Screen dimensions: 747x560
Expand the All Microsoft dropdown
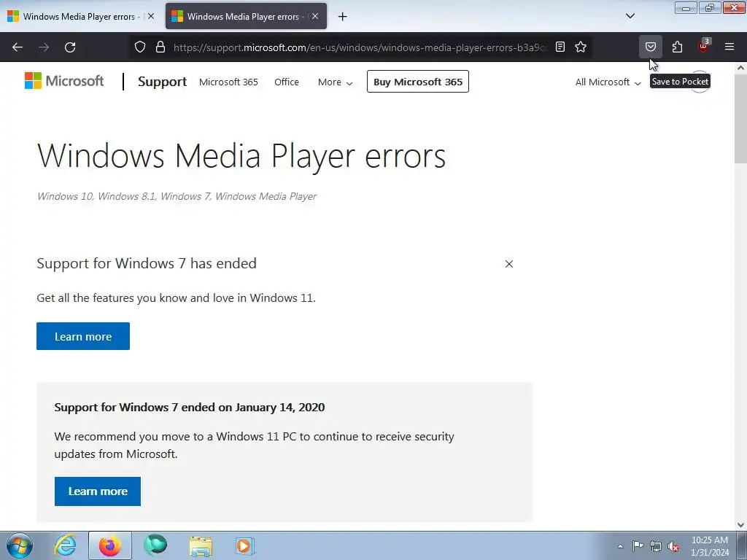(608, 82)
